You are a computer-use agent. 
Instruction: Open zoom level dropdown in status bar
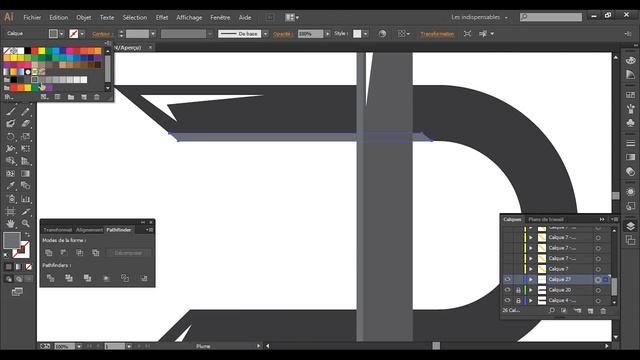pyautogui.click(x=79, y=346)
